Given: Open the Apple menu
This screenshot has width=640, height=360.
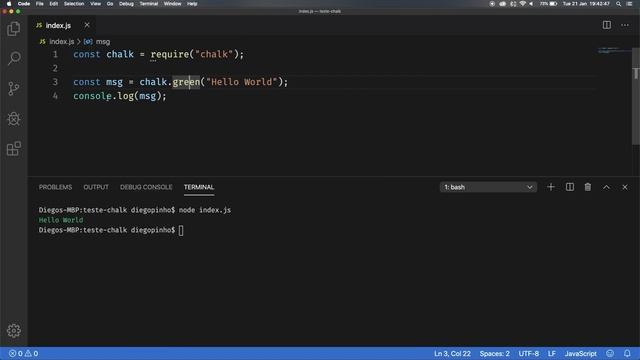Looking at the screenshot, I should coord(9,4).
